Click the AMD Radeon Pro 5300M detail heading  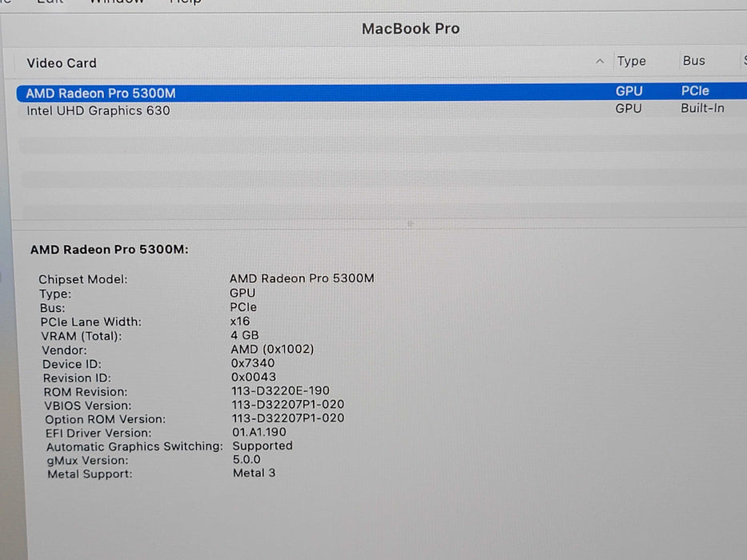click(109, 250)
